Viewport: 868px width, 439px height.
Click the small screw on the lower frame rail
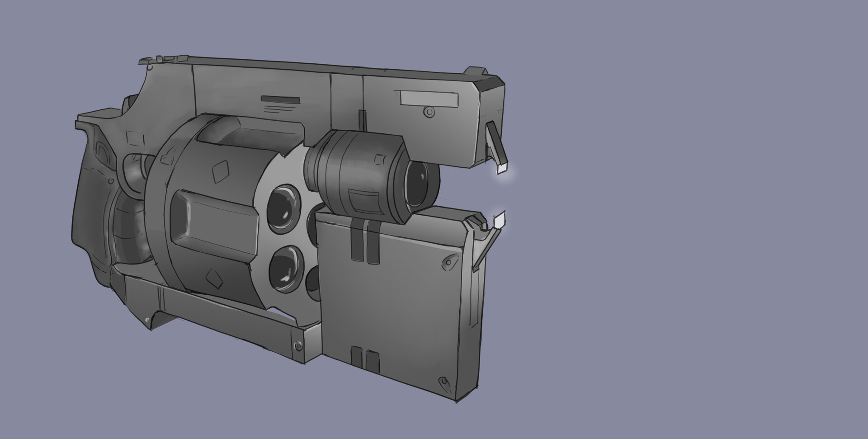(299, 346)
